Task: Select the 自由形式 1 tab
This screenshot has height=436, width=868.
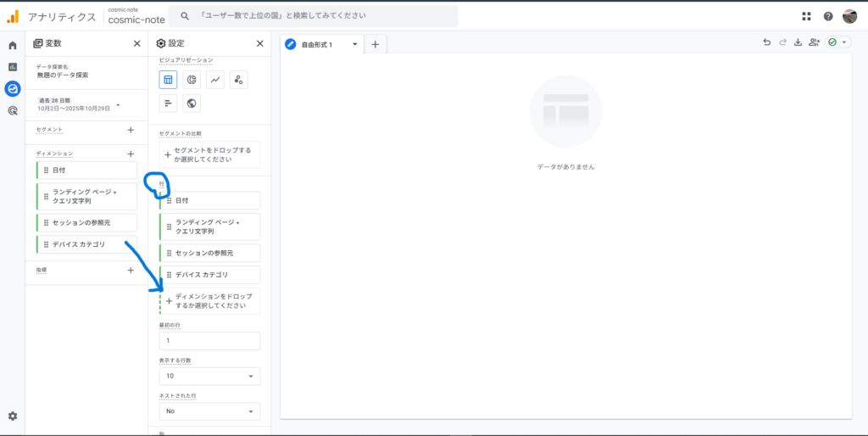Action: [317, 44]
